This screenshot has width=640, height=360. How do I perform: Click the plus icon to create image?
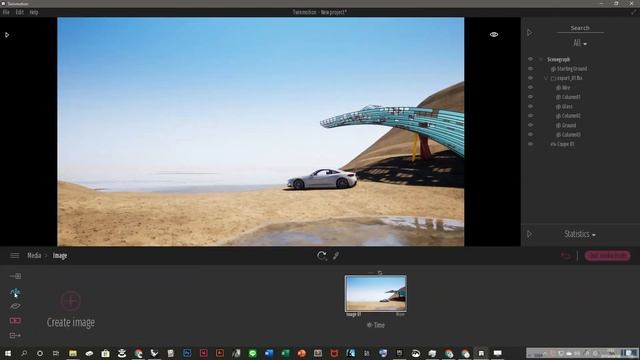[71, 301]
